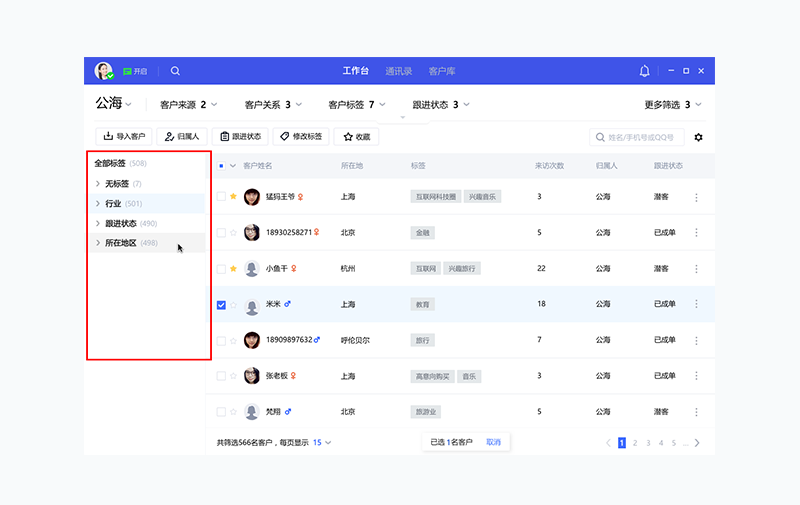Click 猛犸王爷 customer avatar

tap(252, 196)
